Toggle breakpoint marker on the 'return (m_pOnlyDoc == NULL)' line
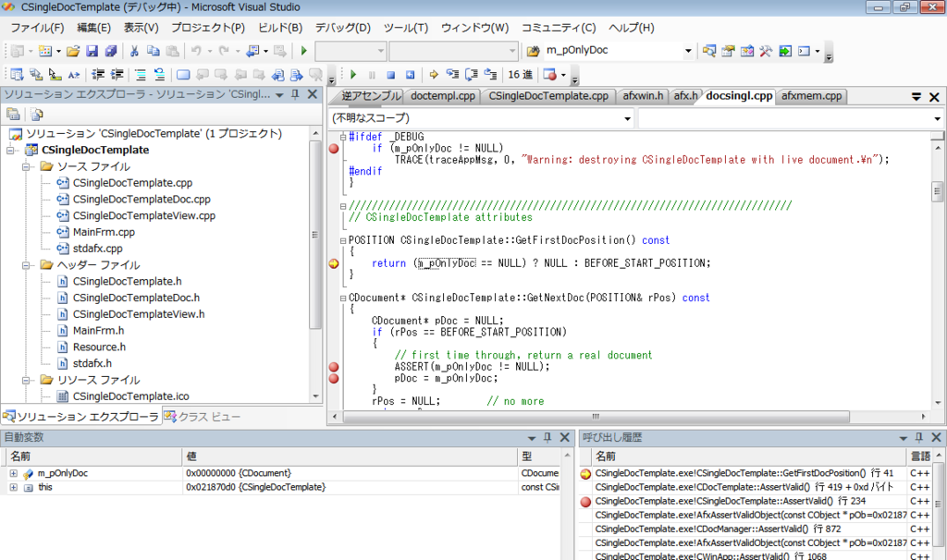The width and height of the screenshot is (947, 560). pyautogui.click(x=333, y=263)
